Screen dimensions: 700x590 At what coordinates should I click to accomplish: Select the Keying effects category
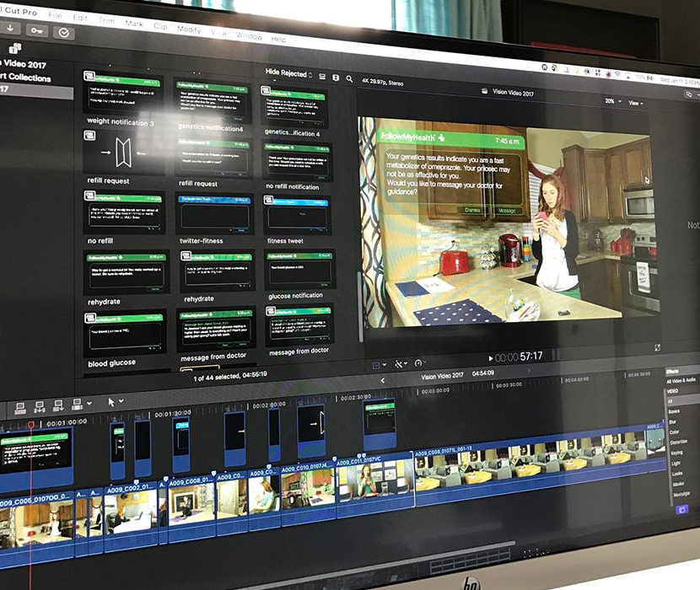(675, 453)
